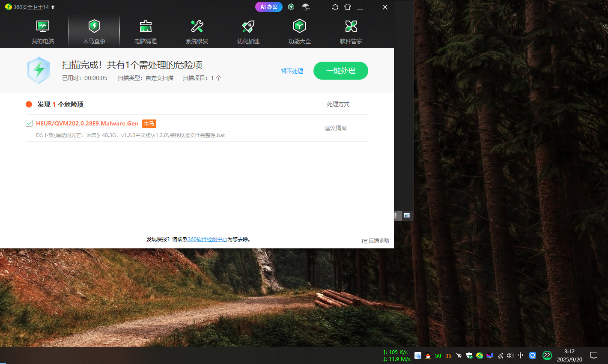This screenshot has height=364, width=608.
Task: Open 功能大全 (All Functions)
Action: (299, 30)
